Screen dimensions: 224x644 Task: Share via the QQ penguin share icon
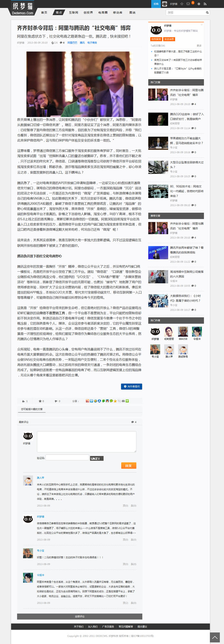pyautogui.click(x=107, y=401)
